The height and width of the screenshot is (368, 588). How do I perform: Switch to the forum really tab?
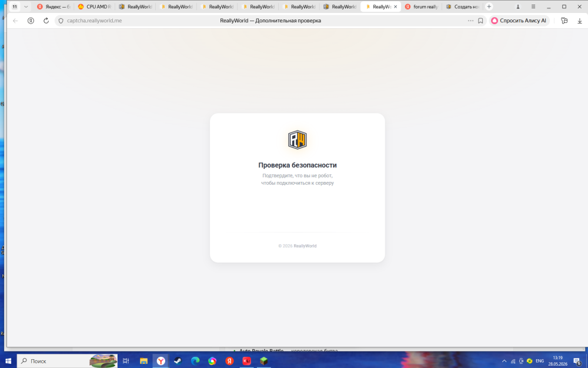click(x=422, y=6)
